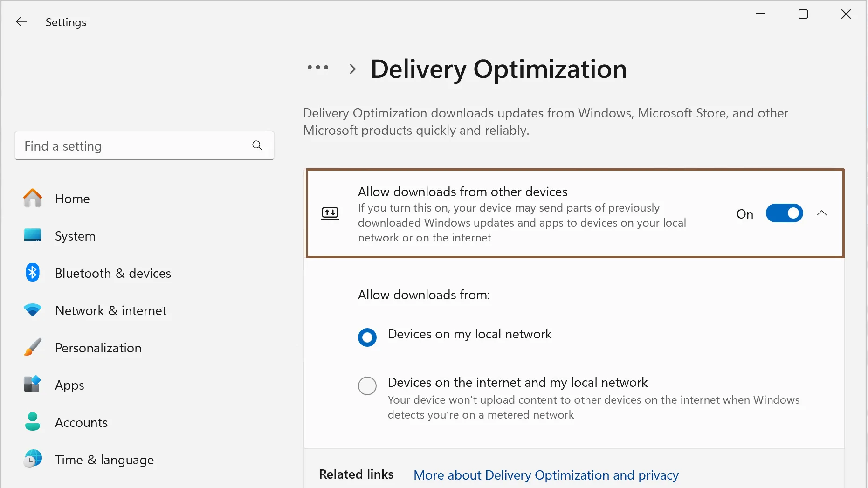
Task: Click the search magnifier icon
Action: pyautogui.click(x=257, y=145)
